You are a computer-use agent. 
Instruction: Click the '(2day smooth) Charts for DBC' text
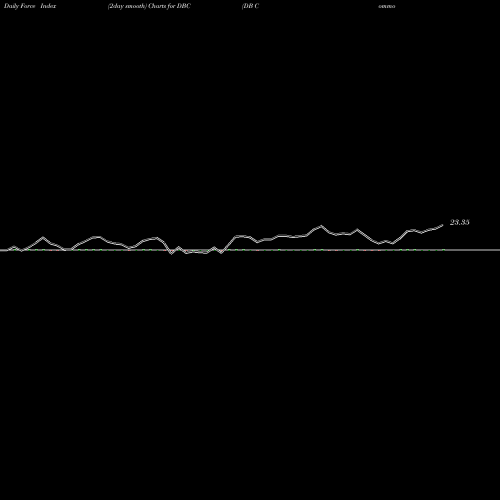(x=149, y=6)
